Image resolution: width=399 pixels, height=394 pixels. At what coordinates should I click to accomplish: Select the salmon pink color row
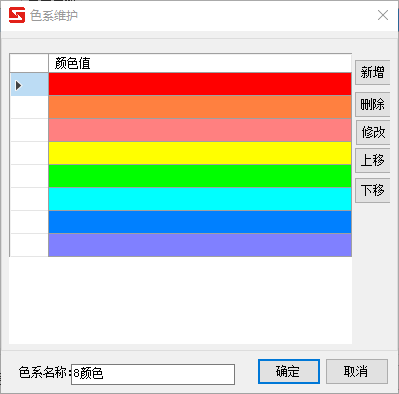(200, 130)
